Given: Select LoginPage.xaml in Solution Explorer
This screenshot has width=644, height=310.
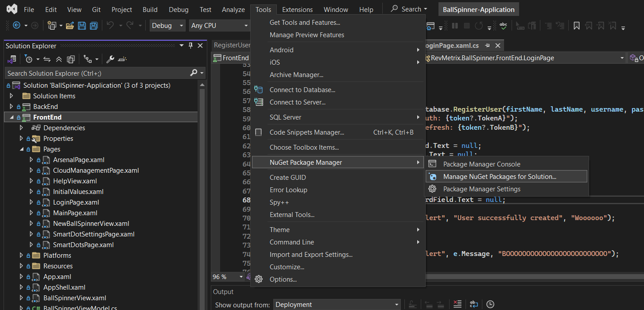Looking at the screenshot, I should [76, 202].
